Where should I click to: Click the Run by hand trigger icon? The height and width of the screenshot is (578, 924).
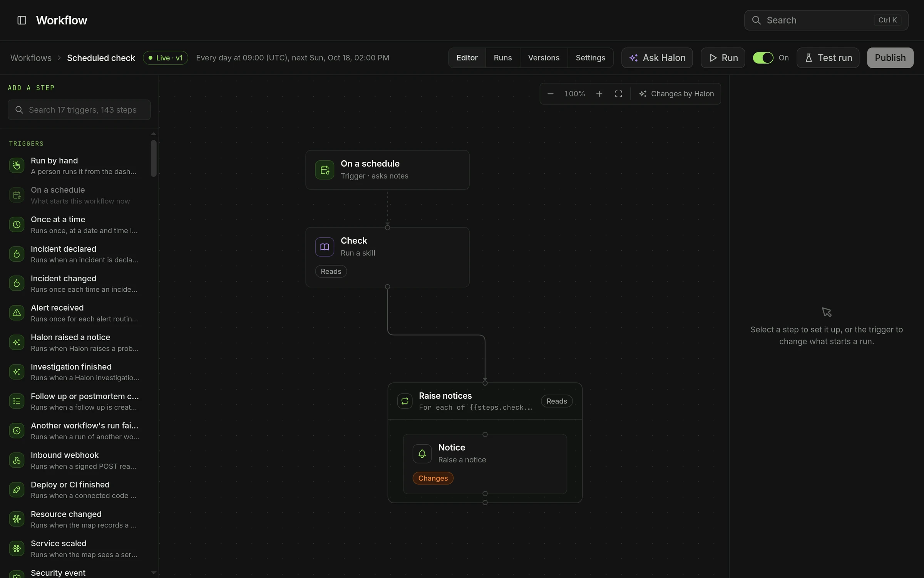point(17,166)
